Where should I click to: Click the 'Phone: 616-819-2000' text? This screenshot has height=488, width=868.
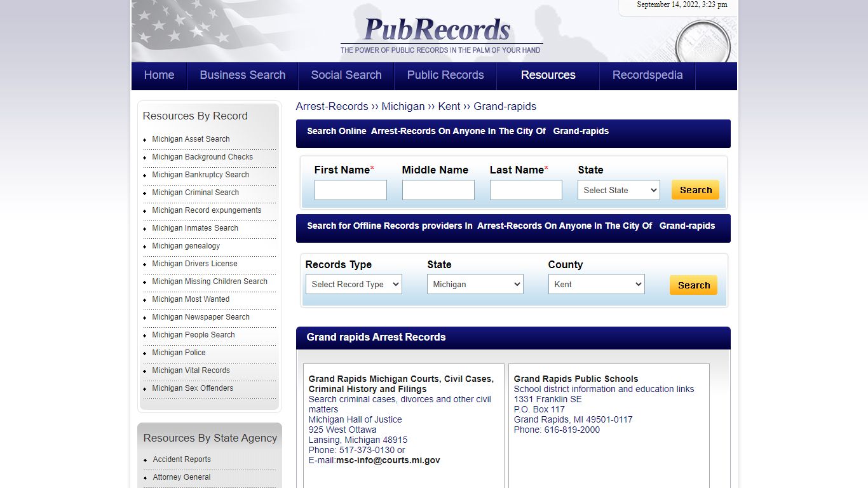click(x=557, y=430)
